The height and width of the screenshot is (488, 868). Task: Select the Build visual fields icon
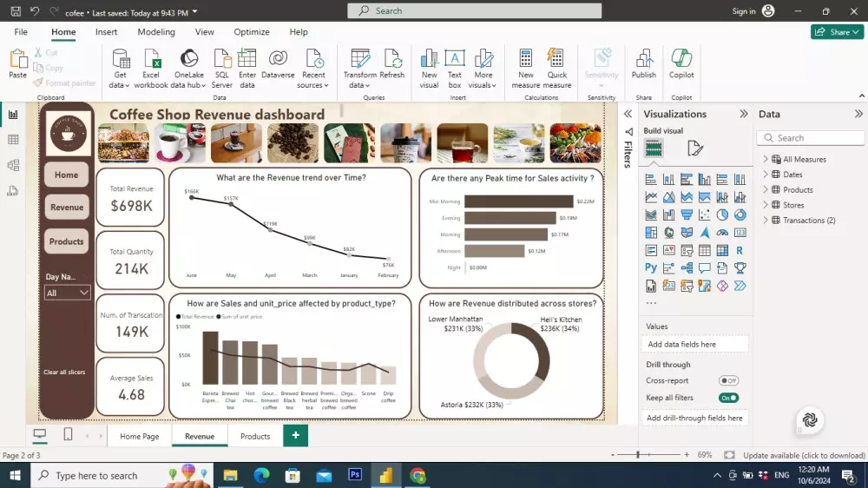coord(654,148)
